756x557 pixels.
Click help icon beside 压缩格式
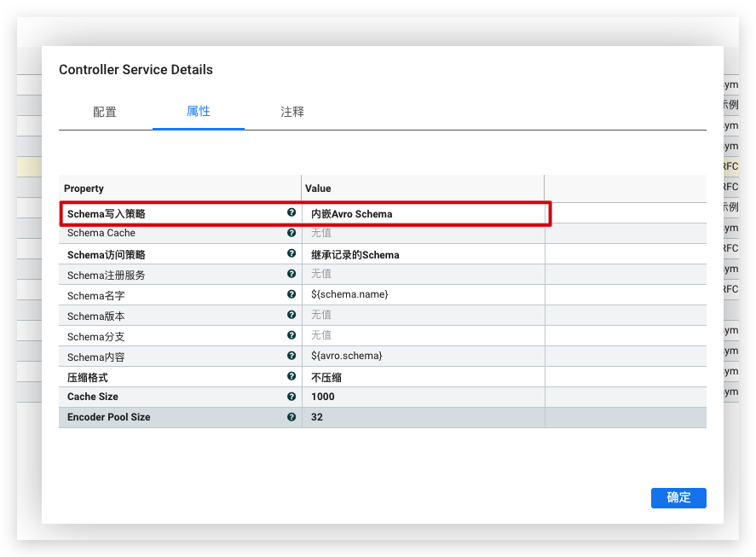[x=291, y=376]
